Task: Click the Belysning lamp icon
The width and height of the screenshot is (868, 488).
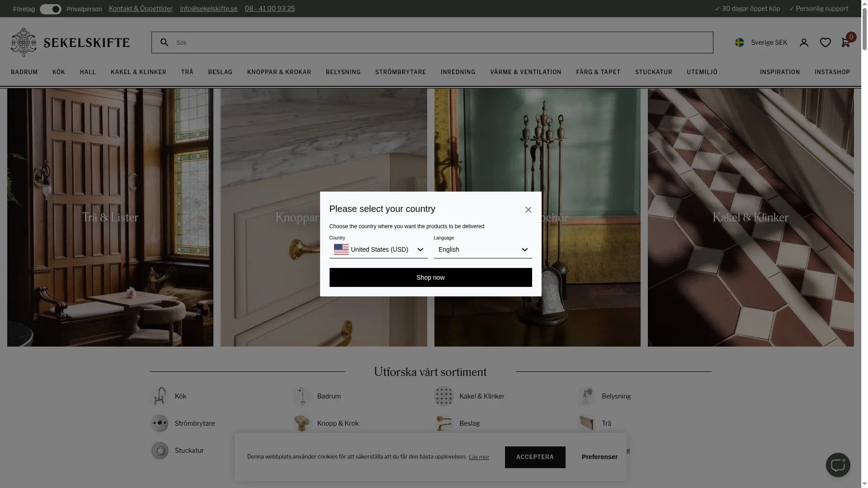Action: click(x=586, y=396)
